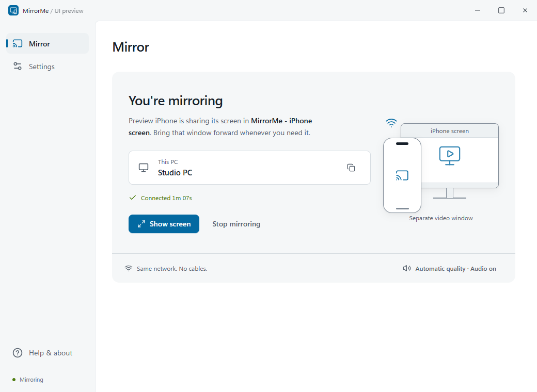Viewport: 537px width, 392px height.
Task: Click the Wi-Fi signal icon above phone illustration
Action: coord(391,122)
